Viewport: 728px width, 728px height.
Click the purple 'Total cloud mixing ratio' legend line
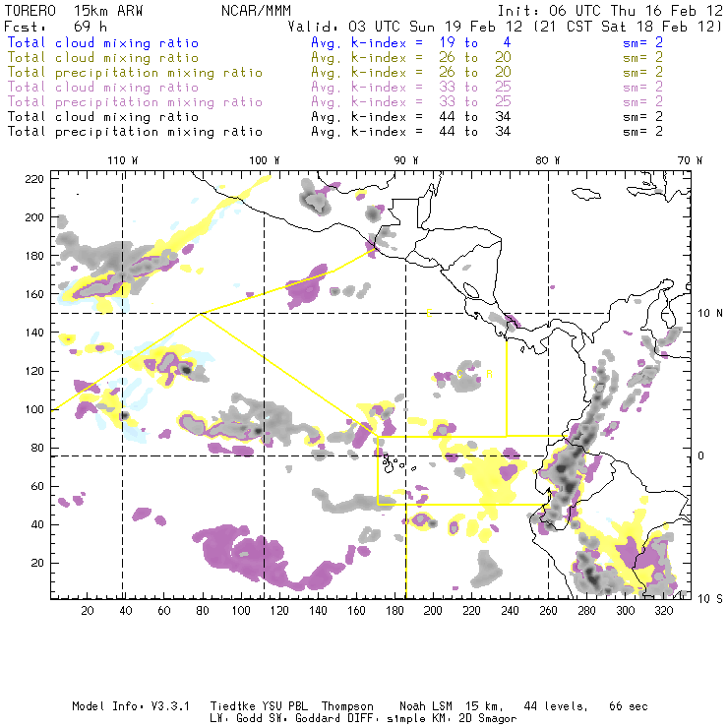[103, 88]
